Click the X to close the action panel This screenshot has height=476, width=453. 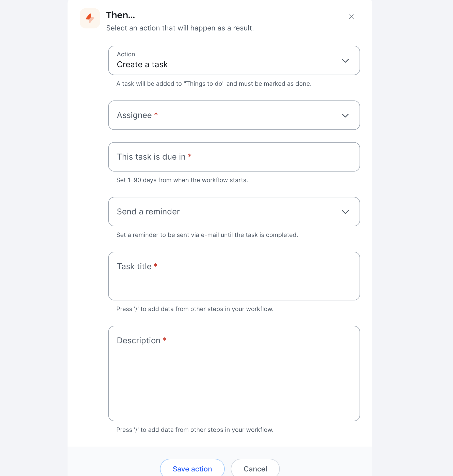[x=351, y=17]
